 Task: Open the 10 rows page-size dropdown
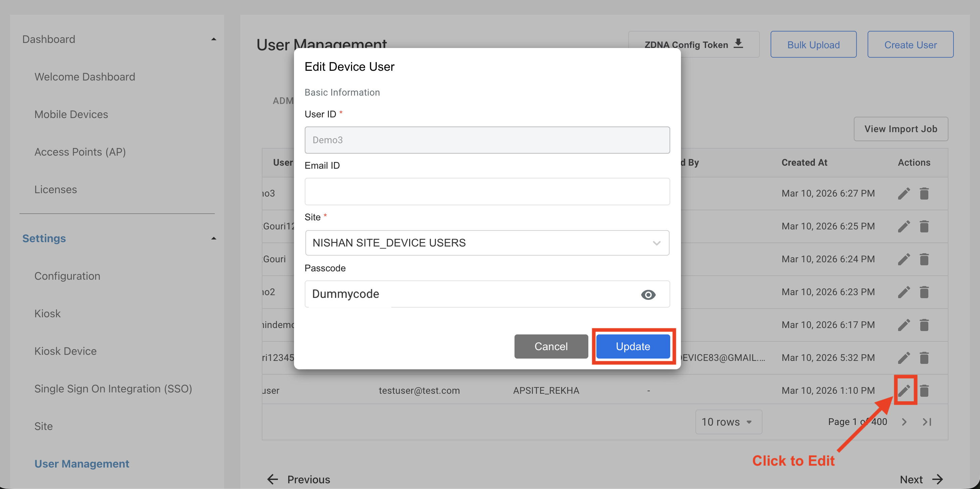click(728, 422)
